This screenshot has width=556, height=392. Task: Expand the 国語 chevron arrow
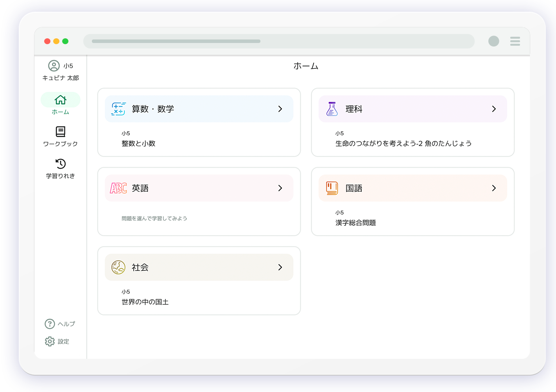tap(494, 188)
